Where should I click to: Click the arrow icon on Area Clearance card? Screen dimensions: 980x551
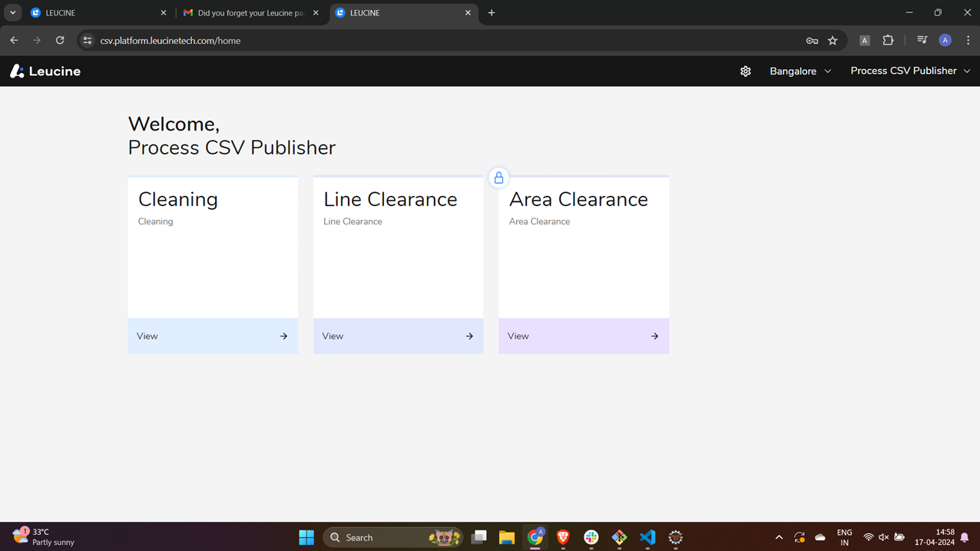(654, 336)
